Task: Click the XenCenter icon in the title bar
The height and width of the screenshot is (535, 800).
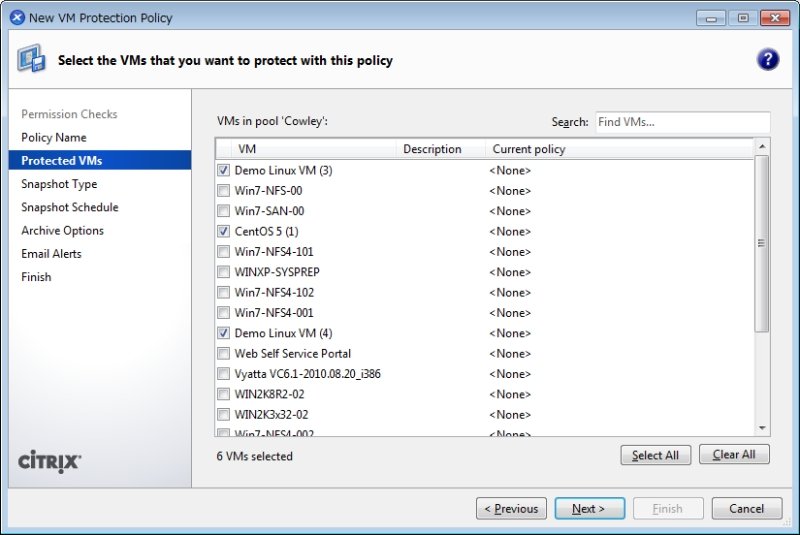Action: click(17, 17)
